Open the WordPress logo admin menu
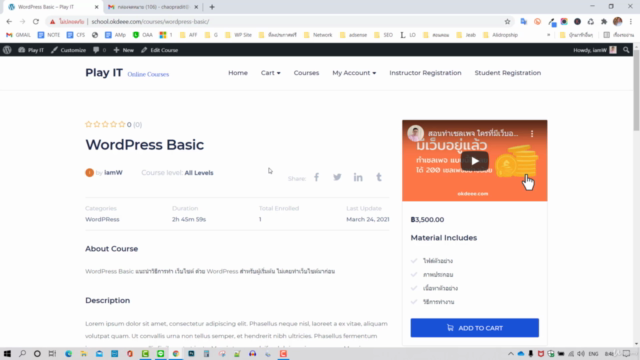This screenshot has height=360, width=640. [x=7, y=50]
